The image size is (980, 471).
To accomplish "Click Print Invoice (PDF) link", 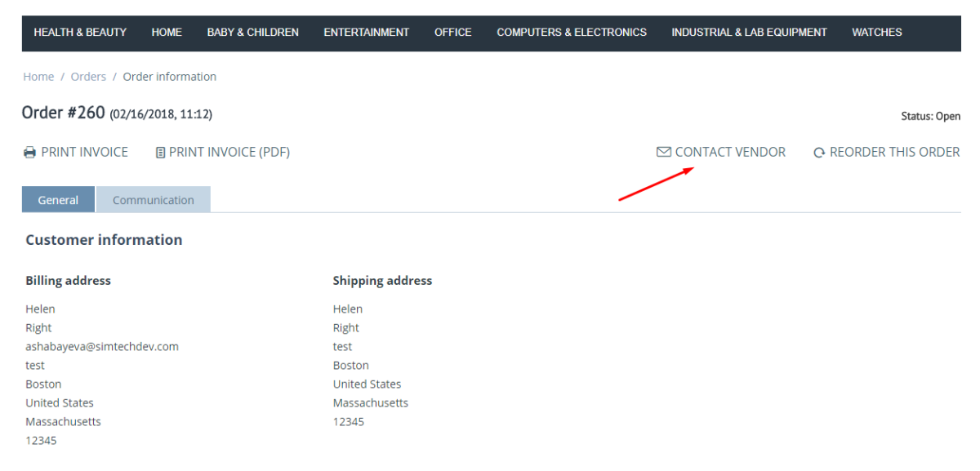I will (x=223, y=153).
